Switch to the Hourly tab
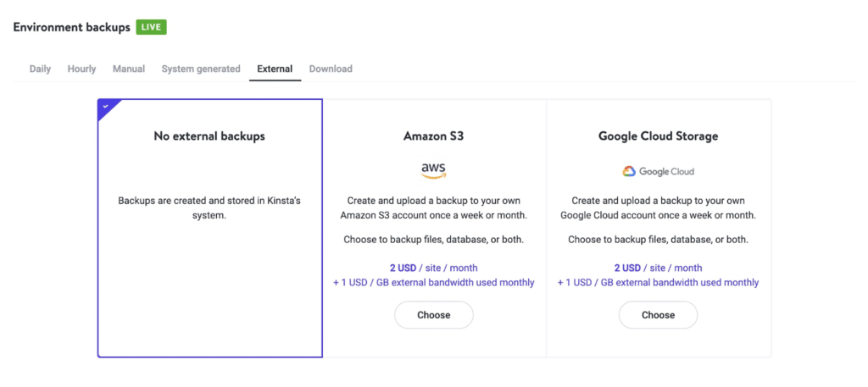This screenshot has width=868, height=387. pyautogui.click(x=81, y=69)
